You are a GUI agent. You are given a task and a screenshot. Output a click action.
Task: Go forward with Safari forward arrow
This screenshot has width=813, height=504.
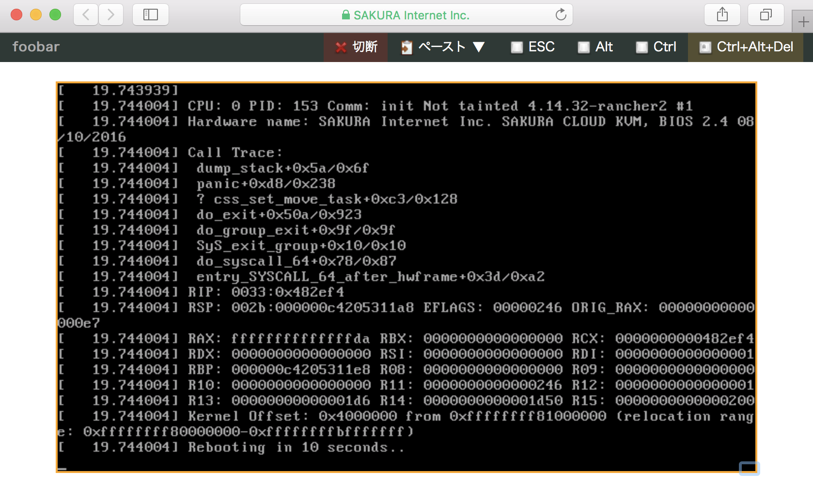[111, 15]
